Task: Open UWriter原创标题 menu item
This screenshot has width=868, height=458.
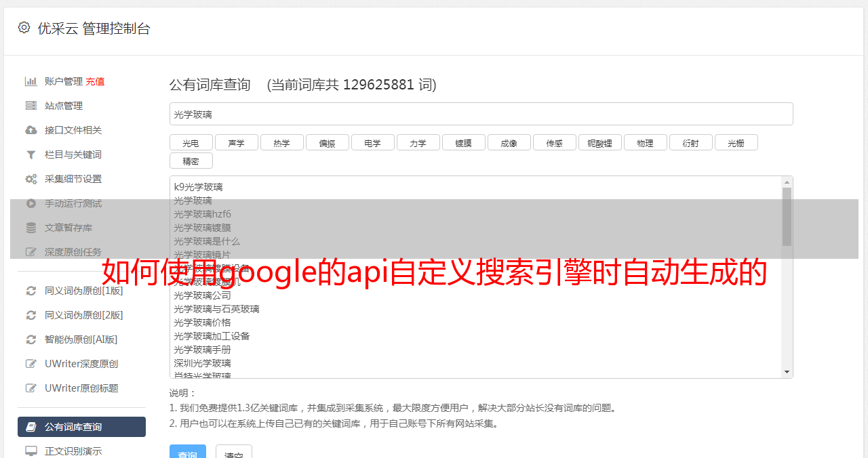Action: (81, 388)
